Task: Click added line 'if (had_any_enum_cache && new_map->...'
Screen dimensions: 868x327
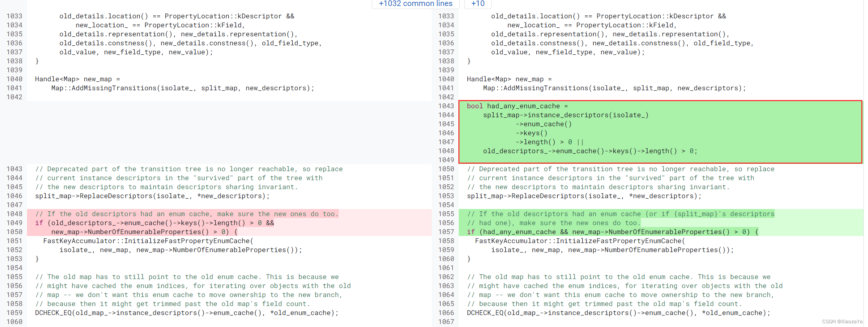Action: coord(613,232)
